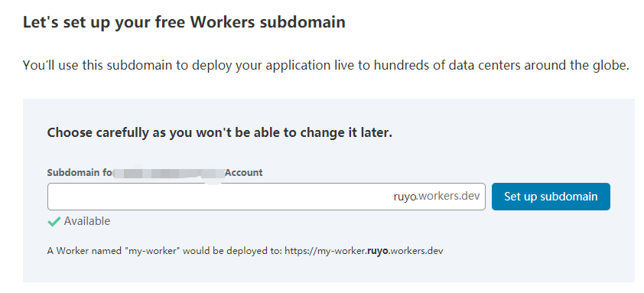Click the description about data centers
Viewport: 644px width, 293px height.
pyautogui.click(x=326, y=65)
